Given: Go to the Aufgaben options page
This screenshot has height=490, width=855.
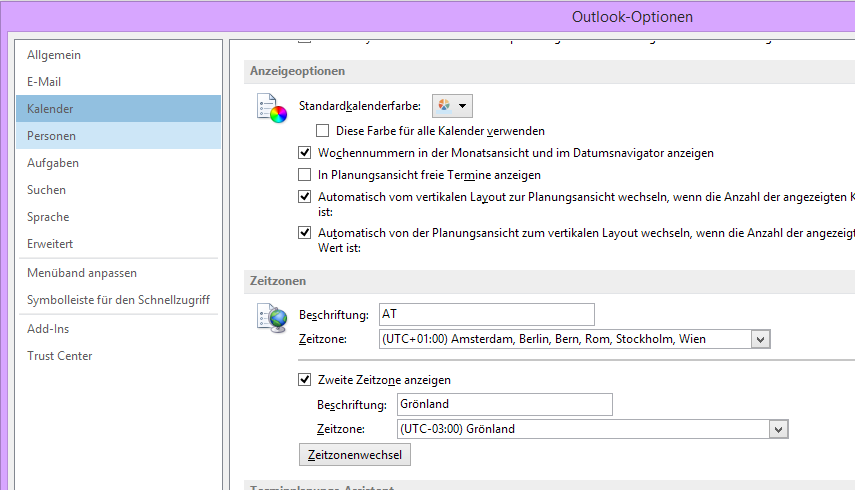Looking at the screenshot, I should (x=53, y=163).
